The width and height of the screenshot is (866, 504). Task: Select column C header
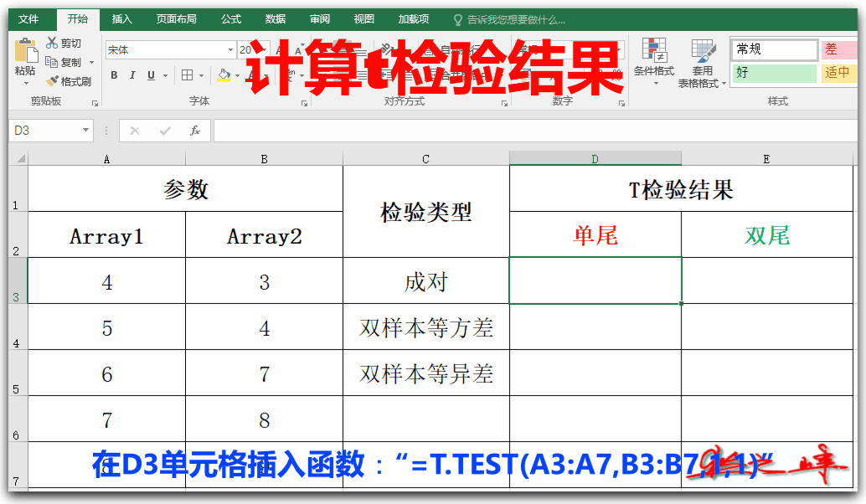pyautogui.click(x=425, y=159)
